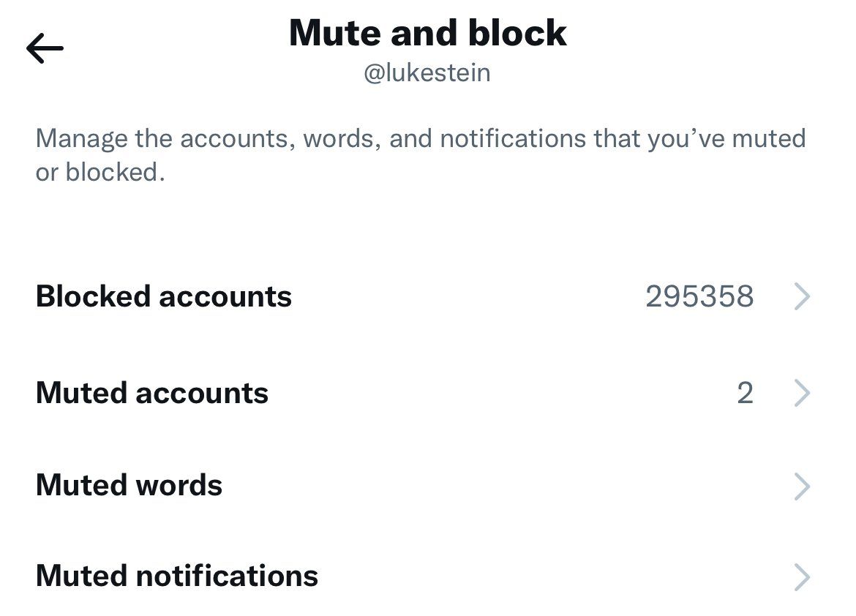Click the blocked count 295358
Image resolution: width=856 pixels, height=616 pixels.
click(x=699, y=297)
